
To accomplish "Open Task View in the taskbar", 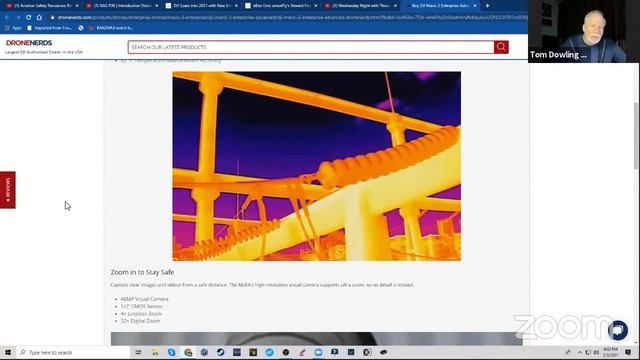I will click(x=138, y=352).
